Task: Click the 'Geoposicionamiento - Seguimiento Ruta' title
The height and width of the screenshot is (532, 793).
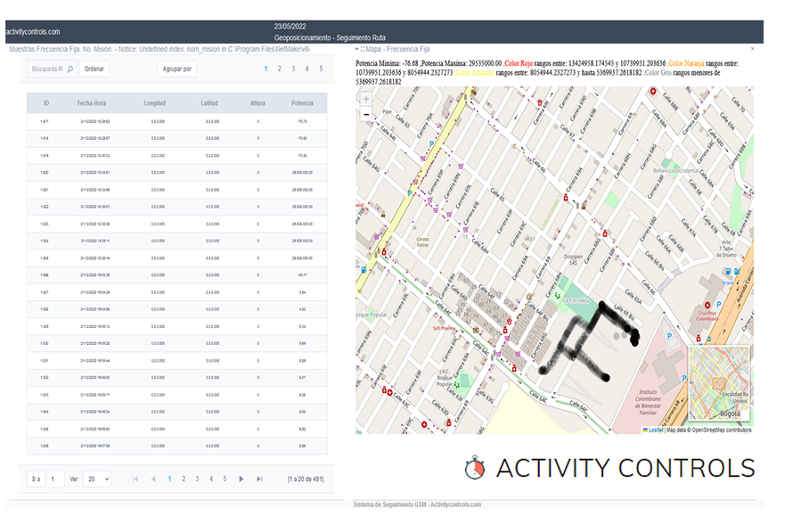Action: (330, 38)
